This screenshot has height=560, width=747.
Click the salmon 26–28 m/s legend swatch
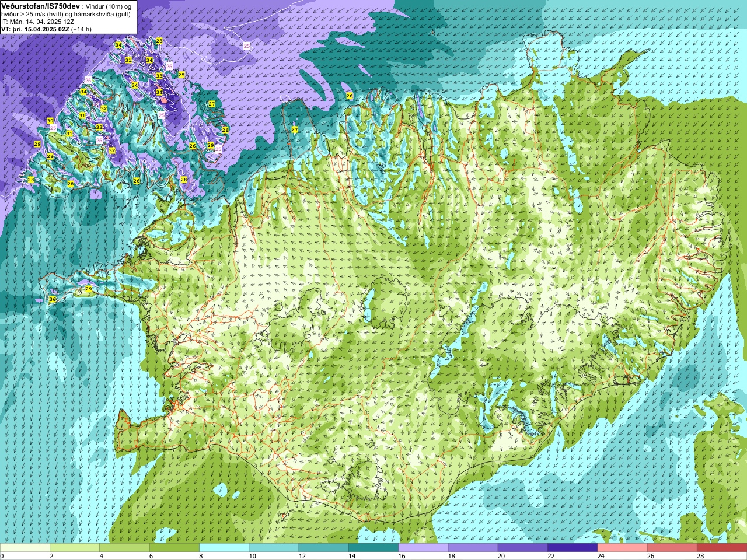(x=672, y=548)
